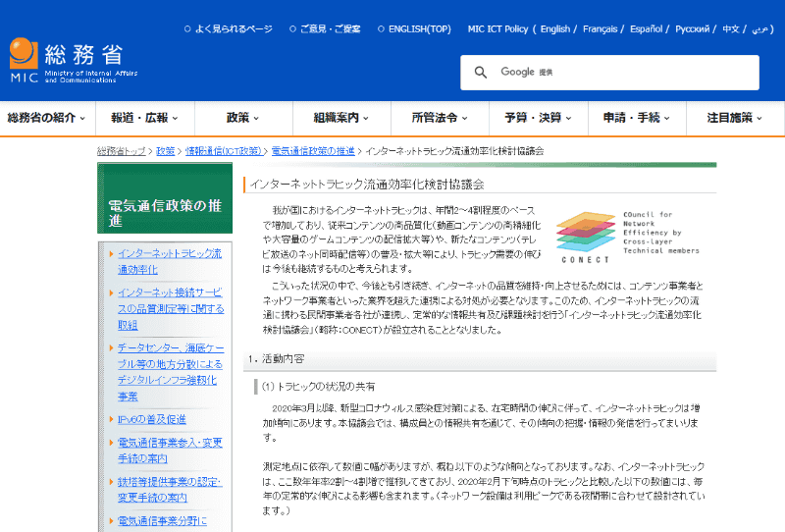This screenshot has height=532, width=785.
Task: Open インターネット接続サービスの品質測定 sidebar link
Action: 171,308
